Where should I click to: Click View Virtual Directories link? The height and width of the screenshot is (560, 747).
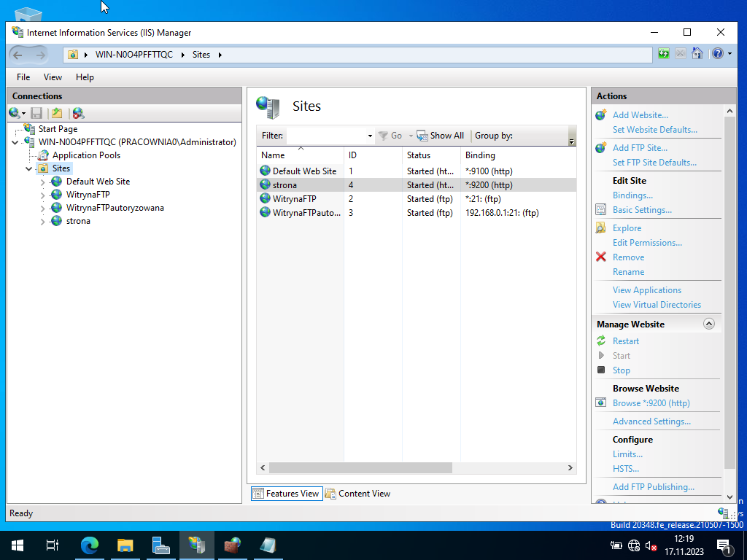pos(657,304)
